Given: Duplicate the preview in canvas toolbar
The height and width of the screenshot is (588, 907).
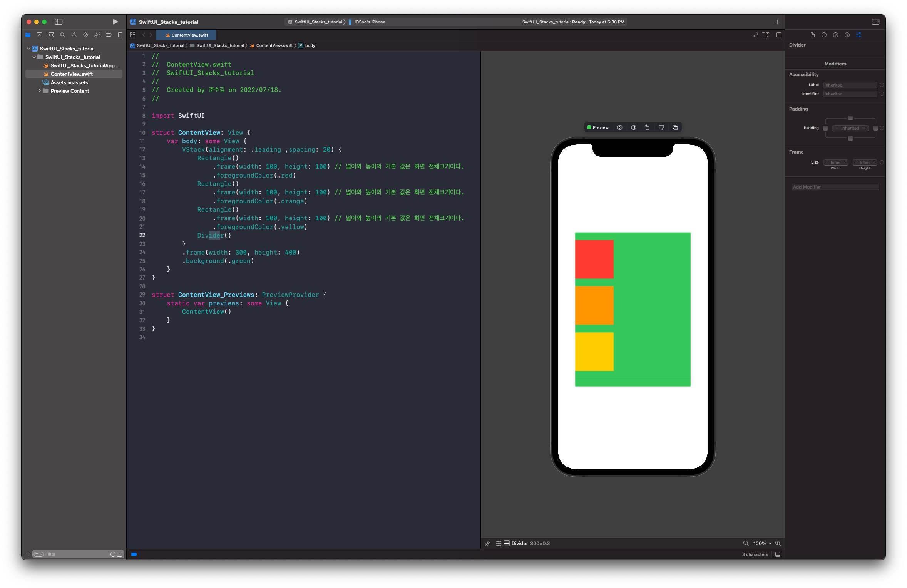Looking at the screenshot, I should click(675, 127).
